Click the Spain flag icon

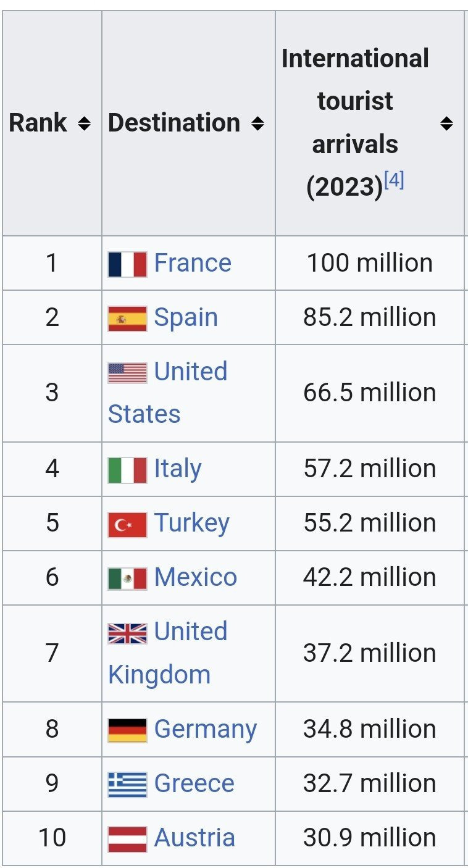pyautogui.click(x=127, y=319)
